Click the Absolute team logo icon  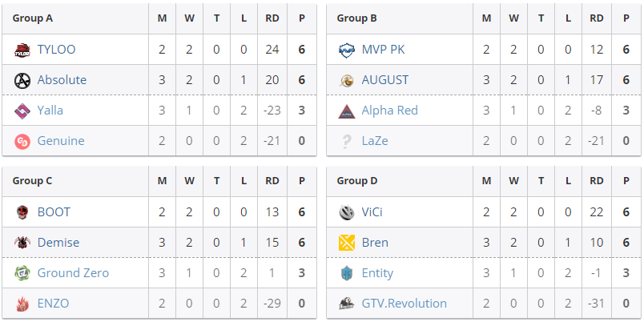click(22, 80)
